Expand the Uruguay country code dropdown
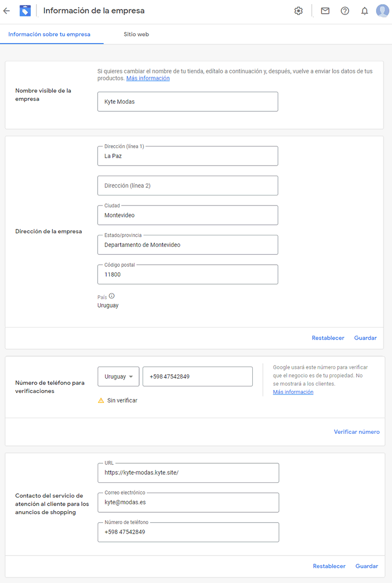 [119, 377]
